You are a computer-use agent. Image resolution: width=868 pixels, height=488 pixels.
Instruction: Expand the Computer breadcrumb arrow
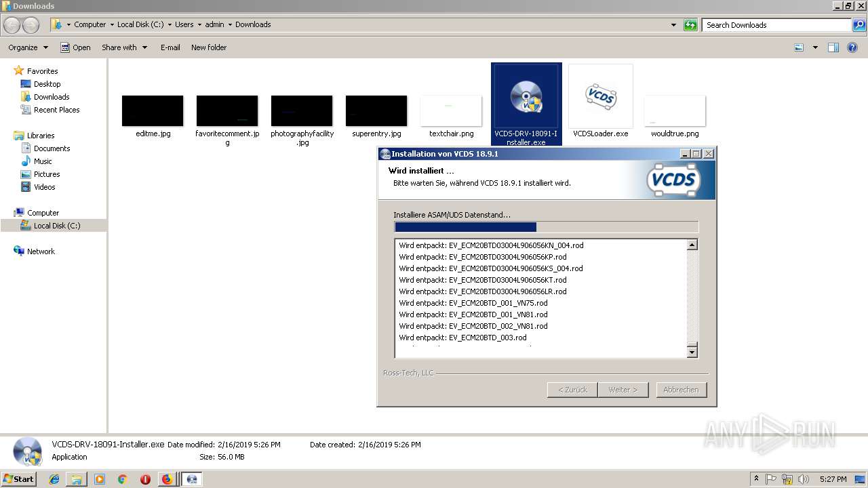pos(112,25)
